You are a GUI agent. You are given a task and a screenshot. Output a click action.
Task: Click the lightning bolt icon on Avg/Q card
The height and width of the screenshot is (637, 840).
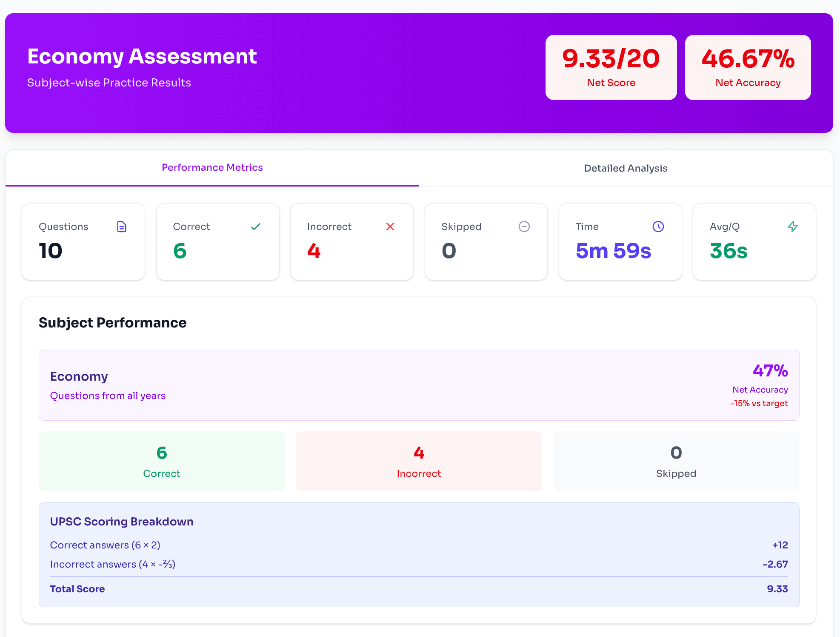tap(792, 227)
